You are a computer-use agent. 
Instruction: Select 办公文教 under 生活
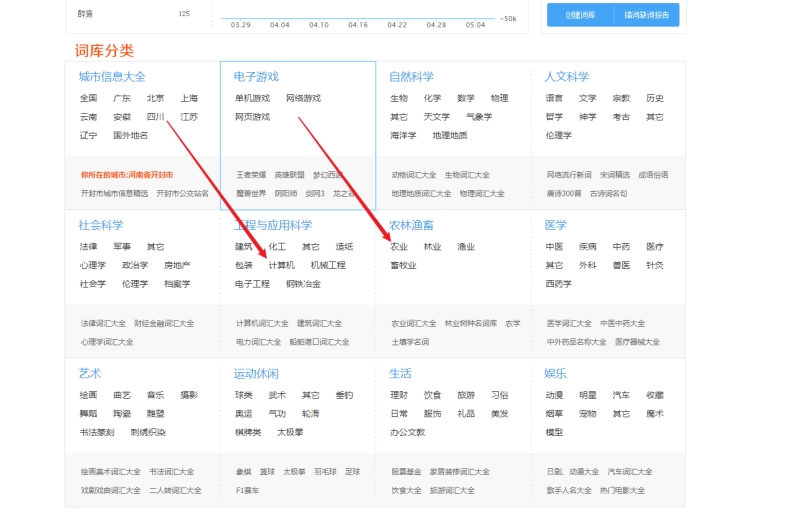tap(407, 432)
